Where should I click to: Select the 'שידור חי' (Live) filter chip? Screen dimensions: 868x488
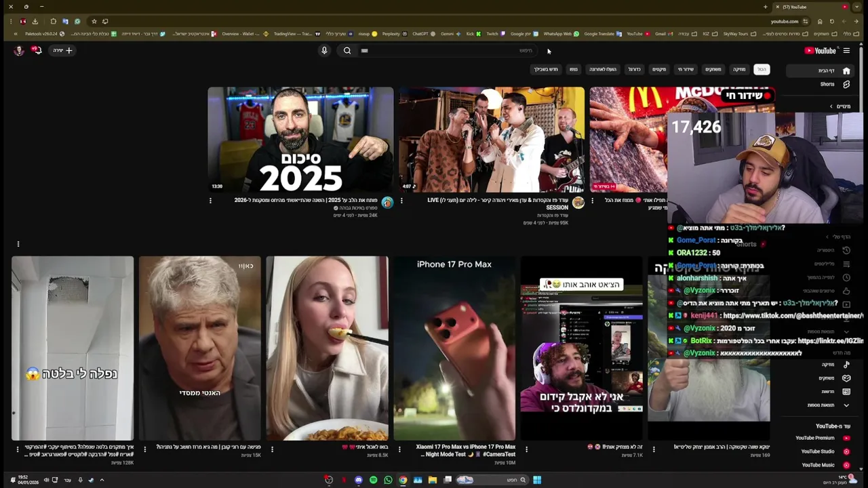click(686, 69)
